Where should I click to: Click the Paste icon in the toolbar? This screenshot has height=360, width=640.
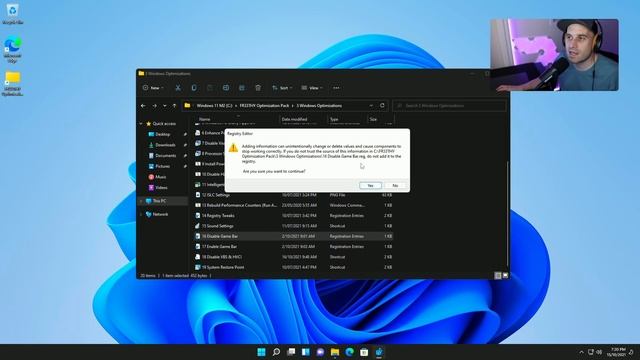tap(210, 88)
